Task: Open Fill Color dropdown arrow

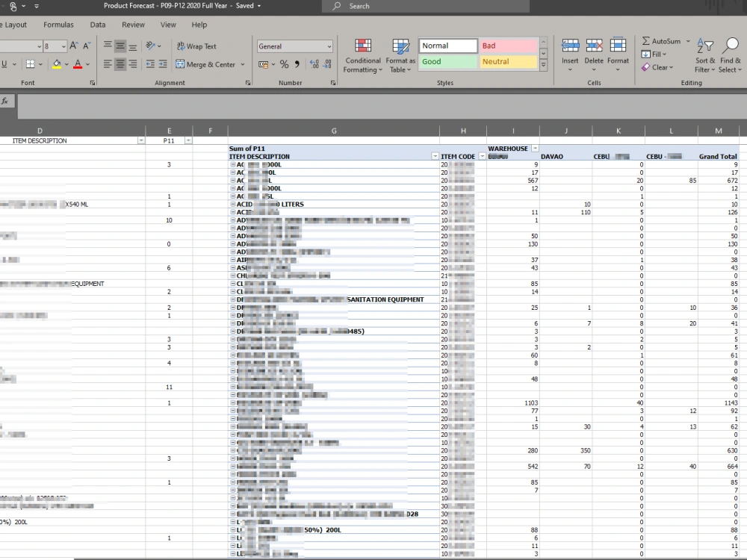Action: click(66, 64)
